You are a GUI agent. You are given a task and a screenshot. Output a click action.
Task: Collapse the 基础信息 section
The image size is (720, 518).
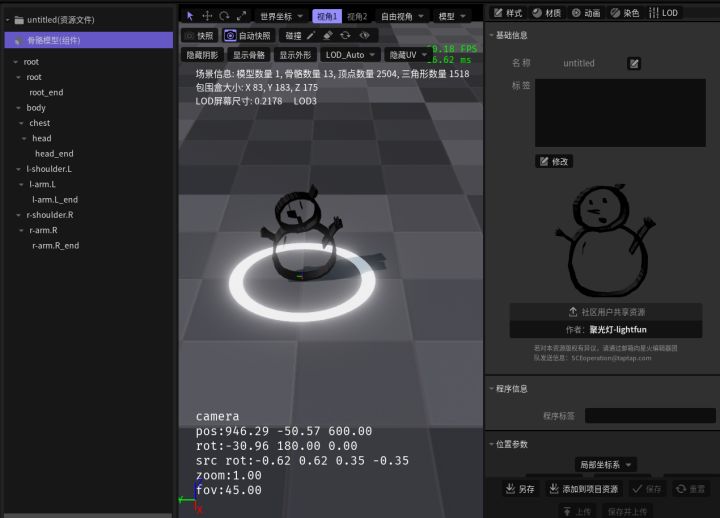[491, 35]
